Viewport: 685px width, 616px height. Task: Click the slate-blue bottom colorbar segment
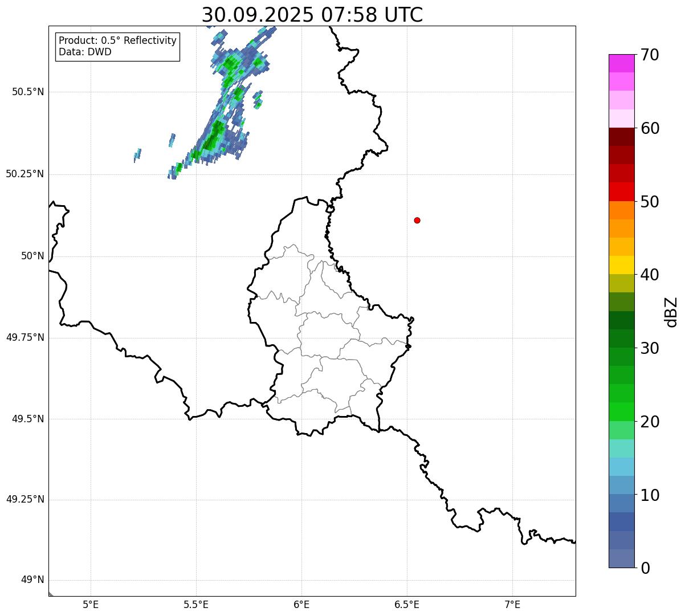[x=621, y=558]
